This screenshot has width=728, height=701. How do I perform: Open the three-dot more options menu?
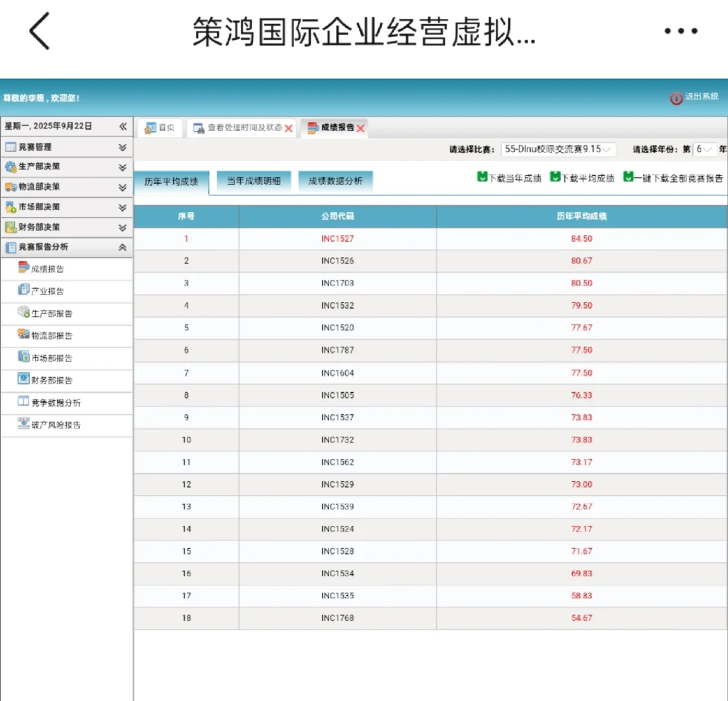(x=681, y=31)
